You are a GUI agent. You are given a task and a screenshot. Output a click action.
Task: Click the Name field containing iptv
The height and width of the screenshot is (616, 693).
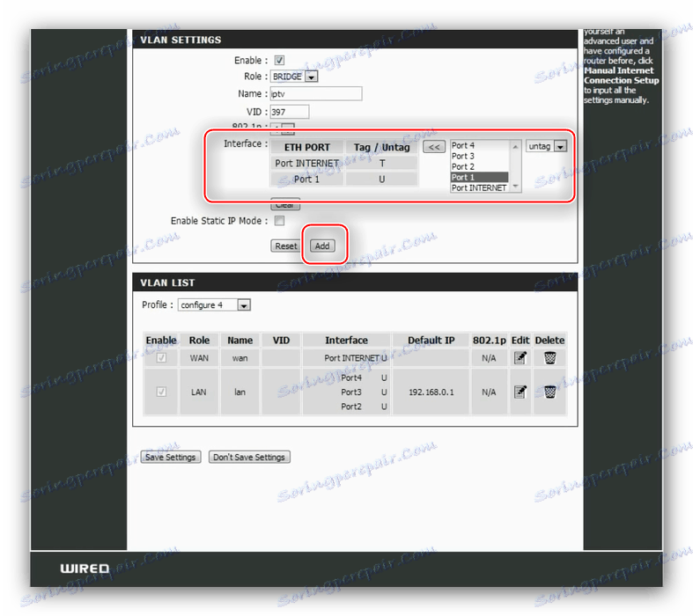tap(316, 93)
